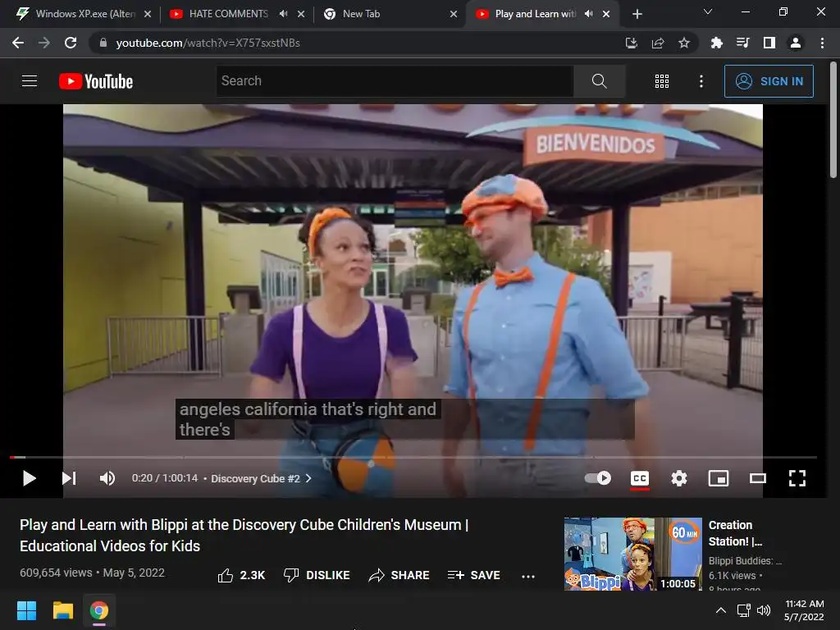Open the YouTube apps grid
This screenshot has height=630, width=840.
click(x=662, y=81)
